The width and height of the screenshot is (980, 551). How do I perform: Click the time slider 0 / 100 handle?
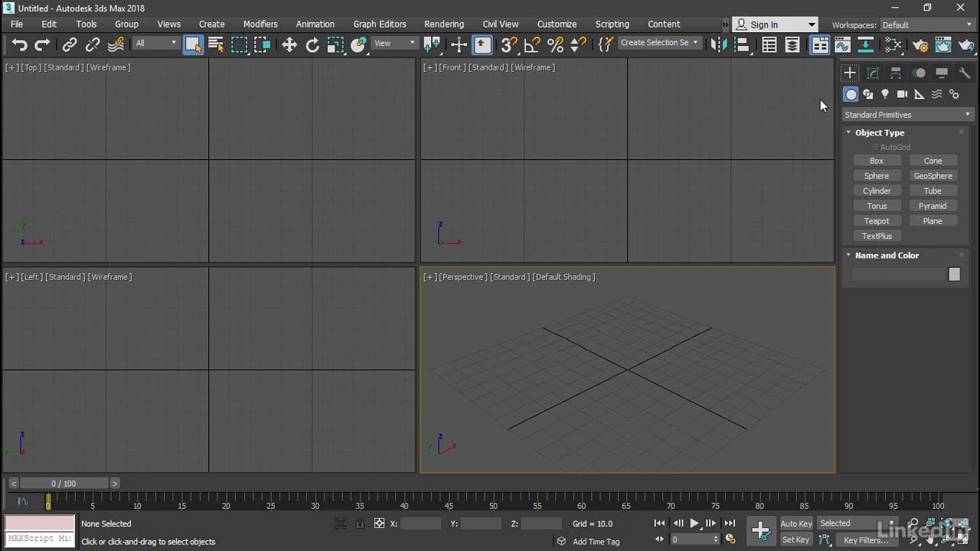point(64,484)
